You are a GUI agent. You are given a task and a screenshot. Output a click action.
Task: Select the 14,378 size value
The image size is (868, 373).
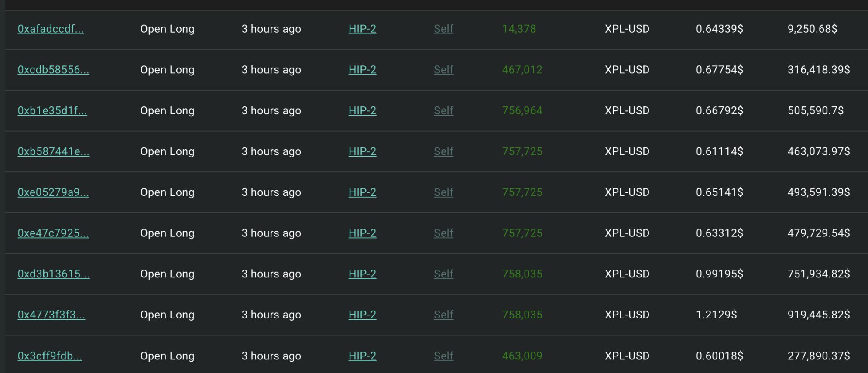519,29
